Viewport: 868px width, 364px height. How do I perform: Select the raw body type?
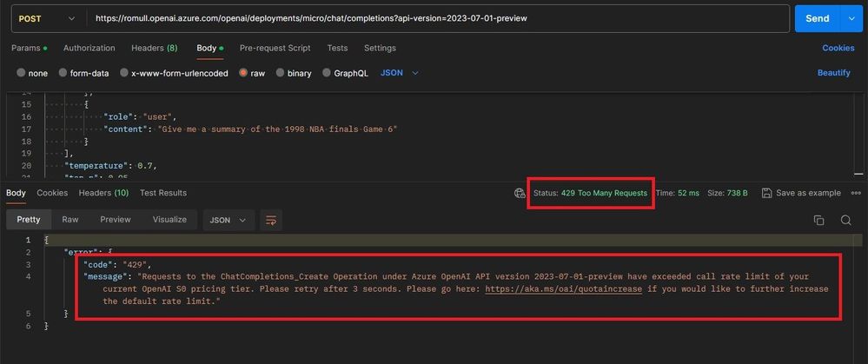[252, 73]
